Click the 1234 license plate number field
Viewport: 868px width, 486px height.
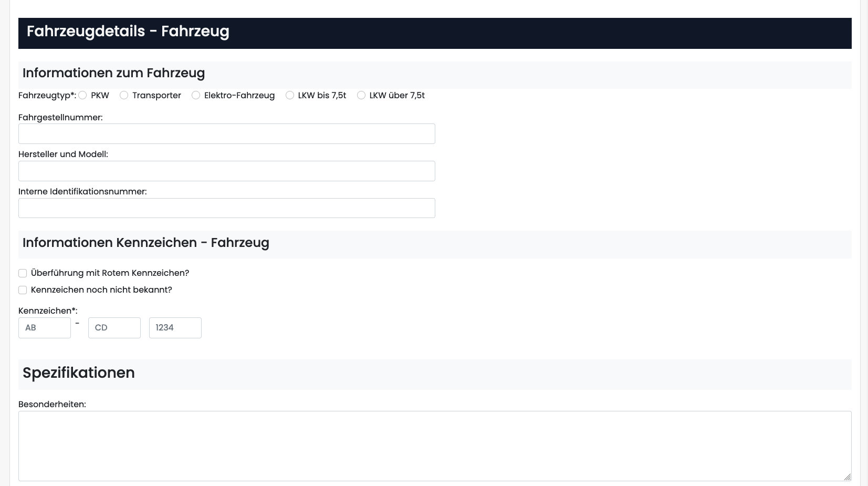175,328
